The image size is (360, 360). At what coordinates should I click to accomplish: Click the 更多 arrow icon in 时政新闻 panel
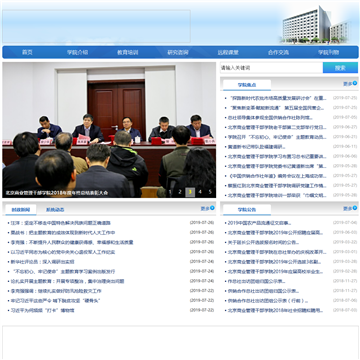pyautogui.click(x=212, y=208)
